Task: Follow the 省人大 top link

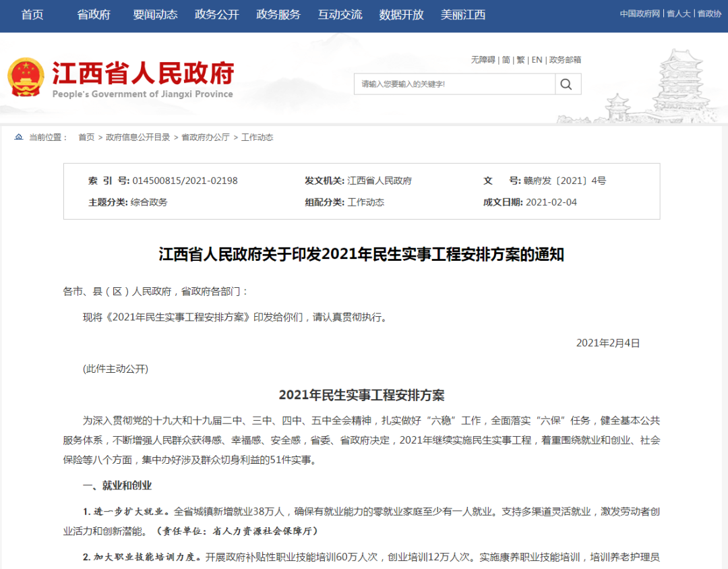Action: click(679, 14)
